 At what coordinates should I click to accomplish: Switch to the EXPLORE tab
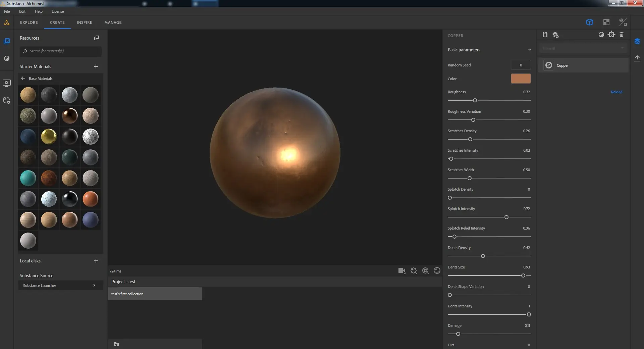pos(29,22)
